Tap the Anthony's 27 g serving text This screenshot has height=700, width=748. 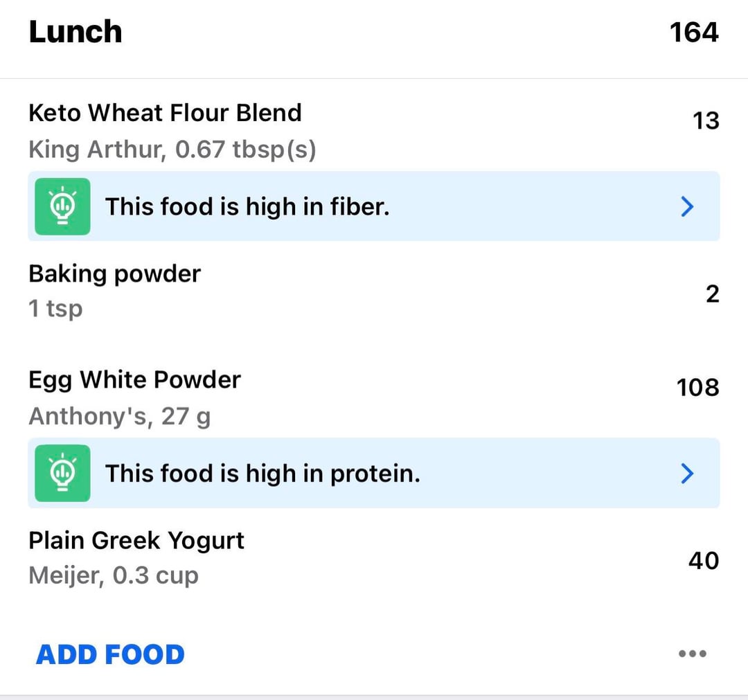[x=120, y=417]
